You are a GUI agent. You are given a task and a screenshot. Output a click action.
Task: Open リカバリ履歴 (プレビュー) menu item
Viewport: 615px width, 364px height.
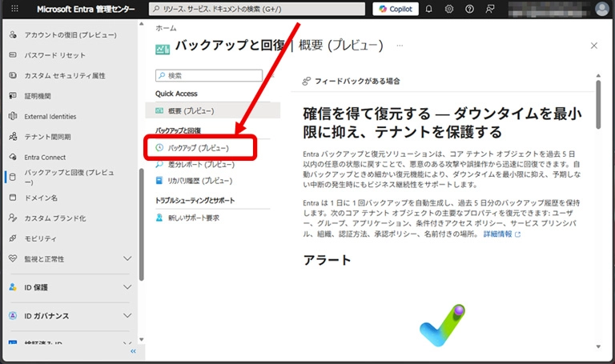click(200, 181)
